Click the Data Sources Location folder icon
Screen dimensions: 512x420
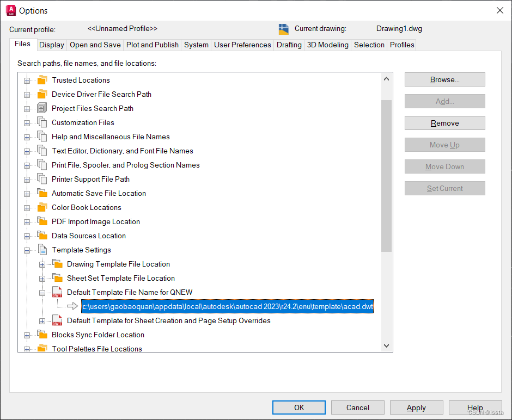pos(42,236)
